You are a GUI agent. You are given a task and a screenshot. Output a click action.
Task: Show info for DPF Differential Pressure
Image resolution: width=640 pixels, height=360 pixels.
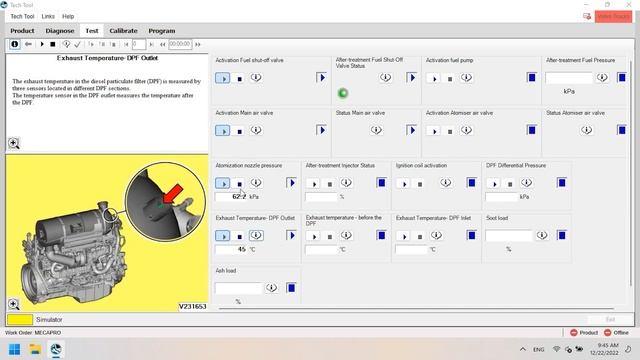(x=526, y=182)
